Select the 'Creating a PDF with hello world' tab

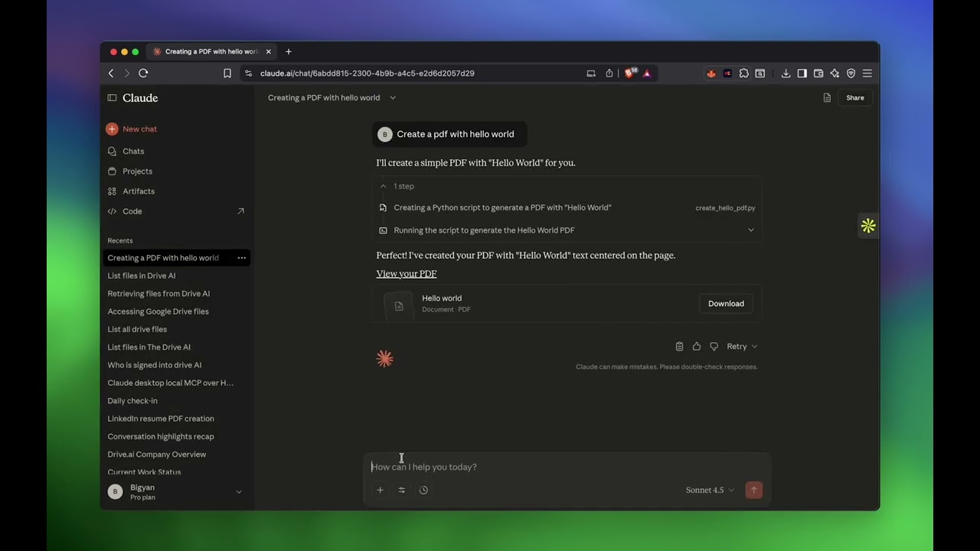[x=211, y=52]
